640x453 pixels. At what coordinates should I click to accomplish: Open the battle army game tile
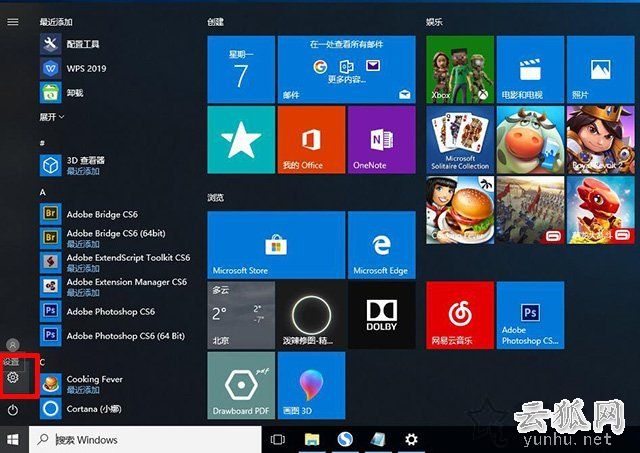pyautogui.click(x=530, y=210)
